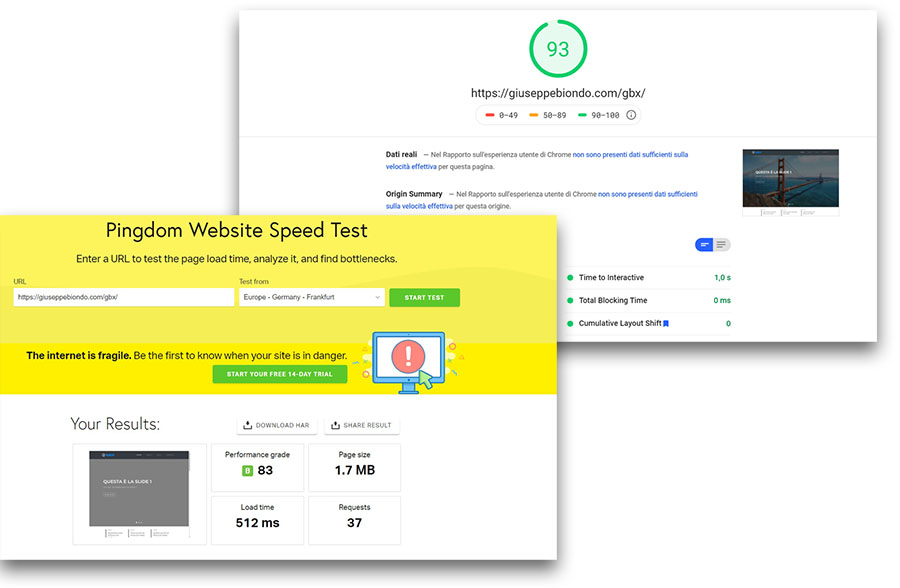Open the Pingdom results page screenshot thumbnail
Image resolution: width=900 pixels, height=588 pixels.
139,494
